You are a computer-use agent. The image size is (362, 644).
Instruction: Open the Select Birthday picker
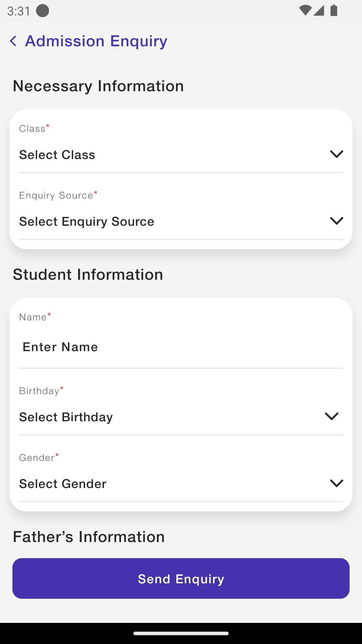tap(181, 417)
